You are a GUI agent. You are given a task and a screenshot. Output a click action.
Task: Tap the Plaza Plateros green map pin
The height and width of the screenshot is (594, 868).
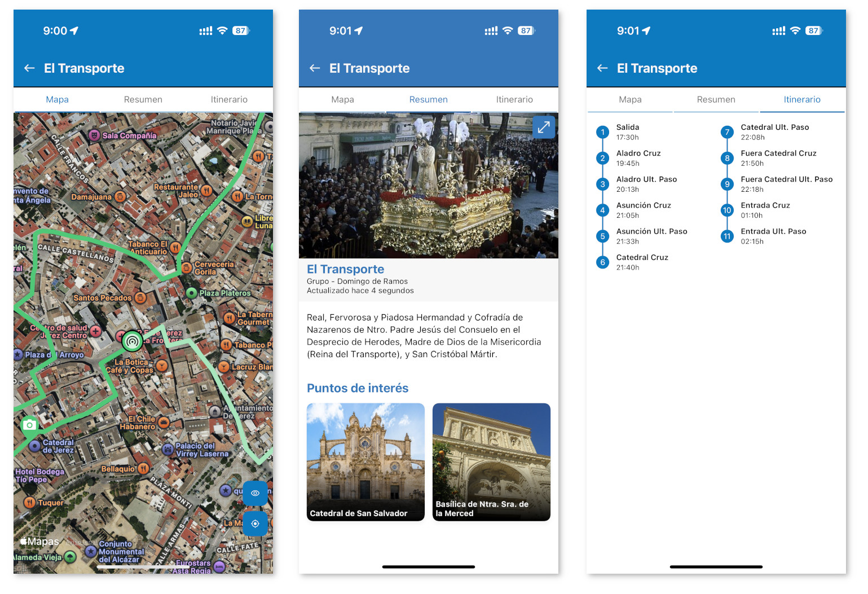click(192, 293)
